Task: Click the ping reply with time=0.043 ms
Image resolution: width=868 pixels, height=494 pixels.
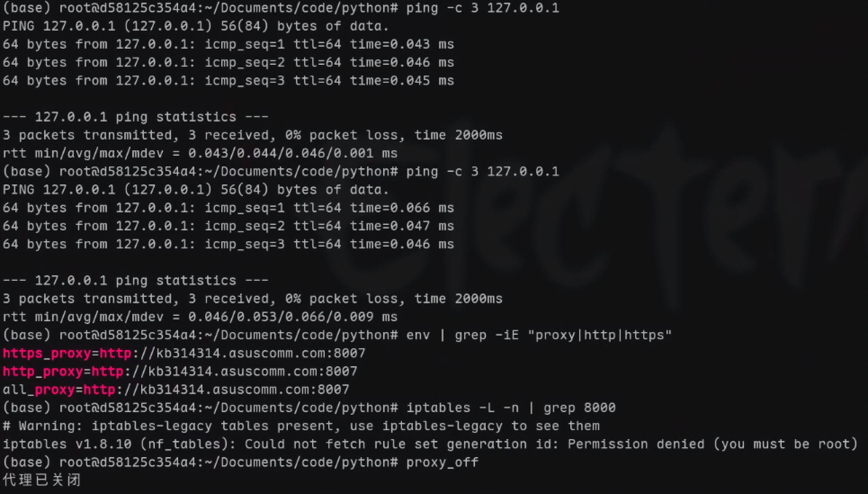Action: tap(228, 44)
